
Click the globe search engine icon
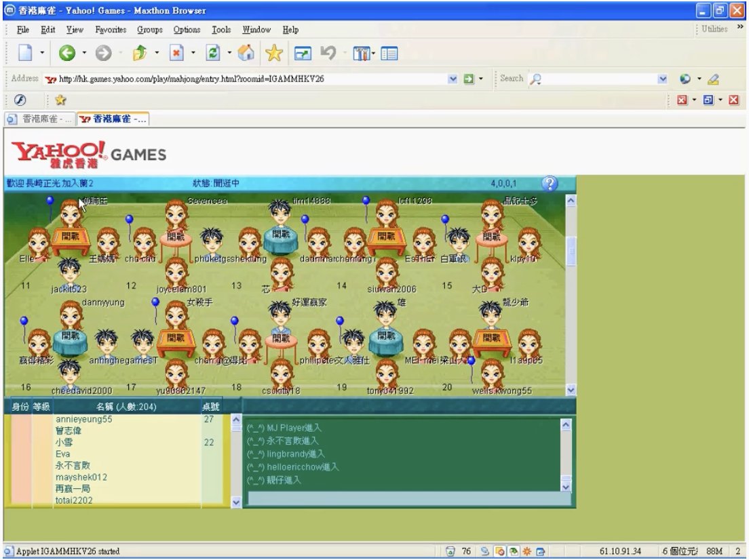685,79
